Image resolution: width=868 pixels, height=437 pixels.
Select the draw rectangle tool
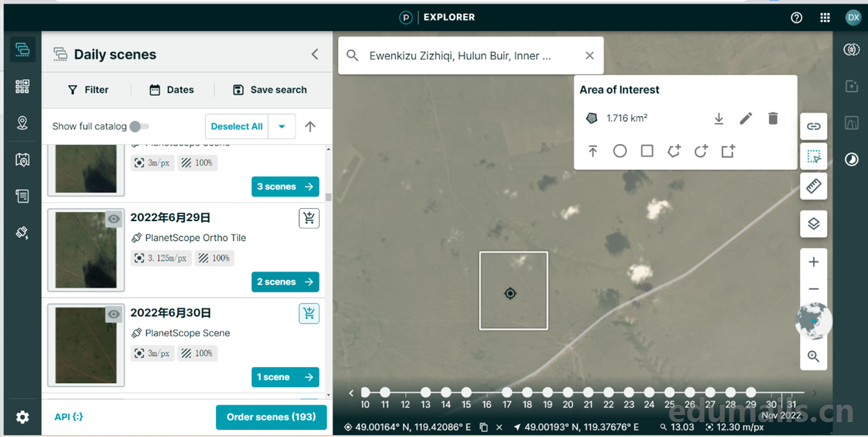coord(647,151)
